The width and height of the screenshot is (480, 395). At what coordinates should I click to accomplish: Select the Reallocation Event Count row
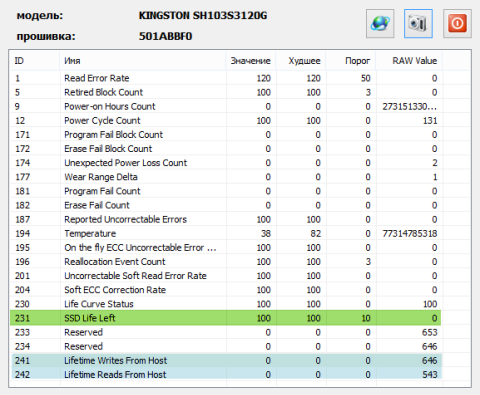226,262
